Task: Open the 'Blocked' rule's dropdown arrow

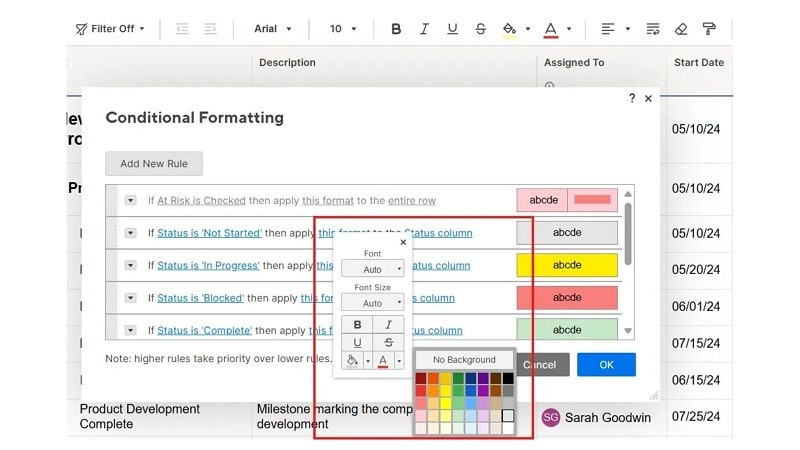Action: click(131, 298)
